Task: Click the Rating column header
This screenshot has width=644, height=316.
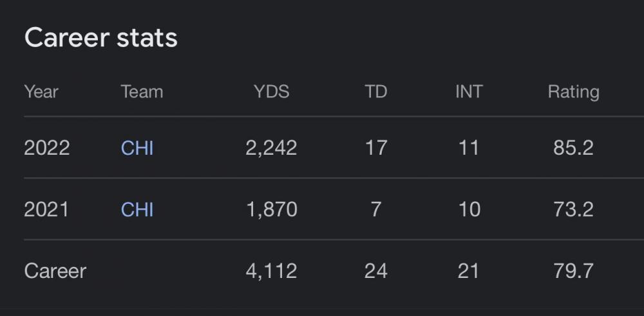Action: [x=573, y=92]
